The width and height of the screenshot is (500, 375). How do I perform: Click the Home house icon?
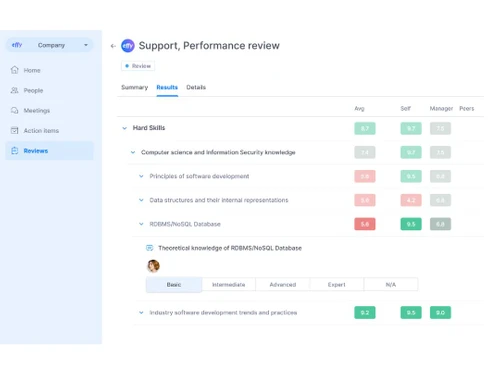tap(15, 70)
